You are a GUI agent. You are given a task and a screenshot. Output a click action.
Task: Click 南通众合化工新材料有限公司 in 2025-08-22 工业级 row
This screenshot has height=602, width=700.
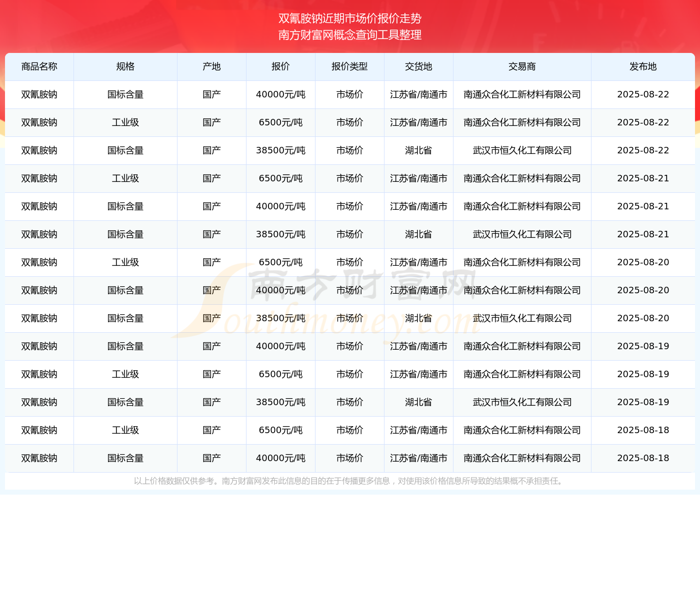522,122
